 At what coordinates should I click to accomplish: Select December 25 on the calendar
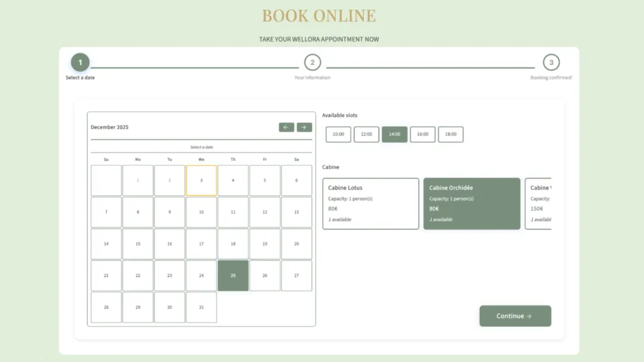pyautogui.click(x=233, y=275)
